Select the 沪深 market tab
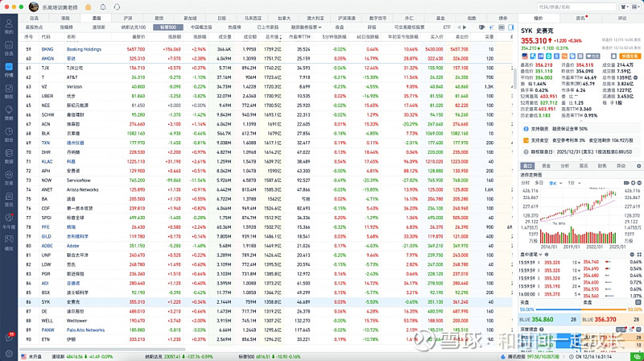 point(128,18)
